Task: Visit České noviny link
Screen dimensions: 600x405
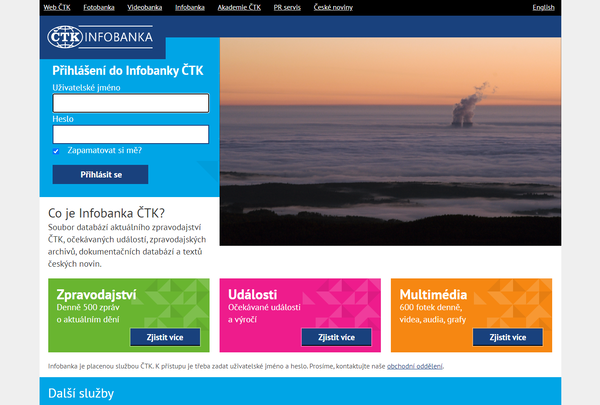Action: click(333, 7)
